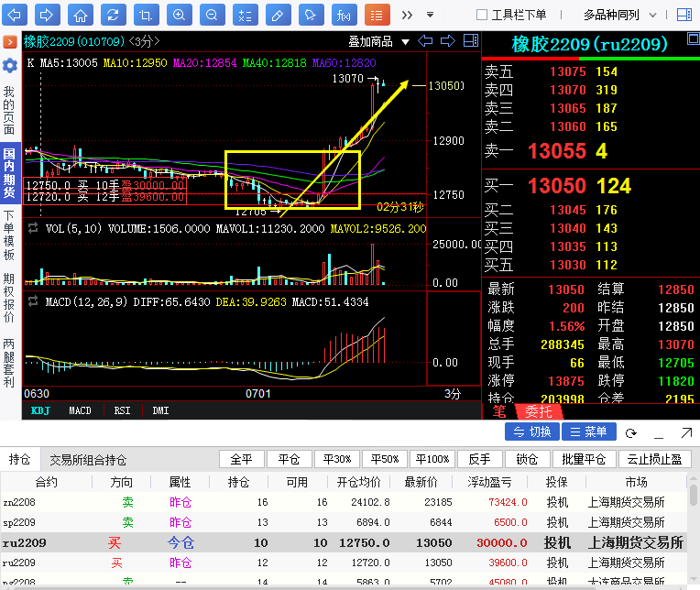The image size is (700, 590).
Task: Click the orange list view icon
Action: click(376, 15)
